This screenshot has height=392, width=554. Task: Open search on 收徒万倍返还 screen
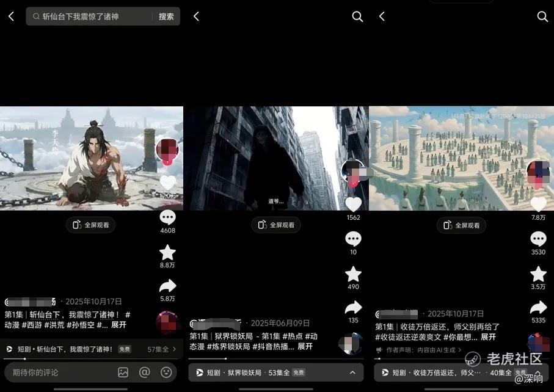click(542, 16)
